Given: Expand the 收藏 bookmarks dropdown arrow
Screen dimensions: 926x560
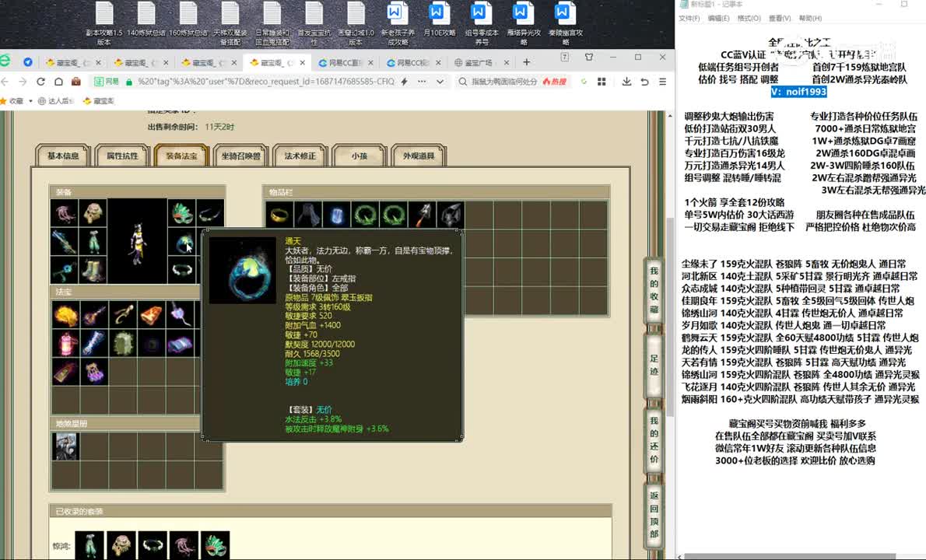Looking at the screenshot, I should click(30, 101).
